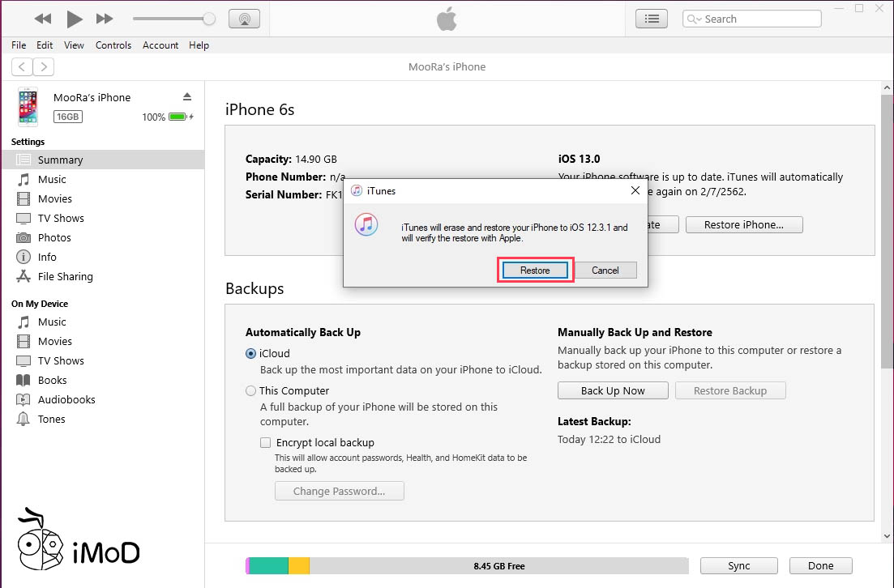Click the Restore Backup button
This screenshot has height=588, width=894.
click(730, 391)
